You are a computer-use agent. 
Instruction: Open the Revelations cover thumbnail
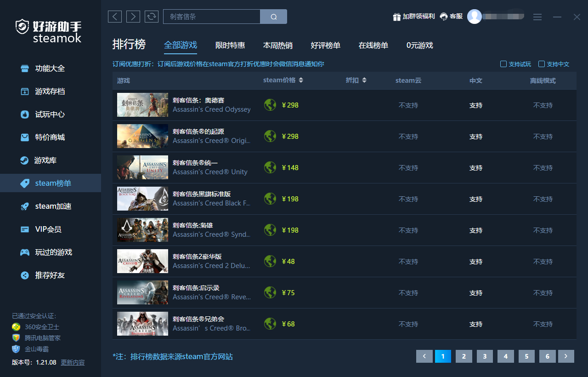point(142,292)
